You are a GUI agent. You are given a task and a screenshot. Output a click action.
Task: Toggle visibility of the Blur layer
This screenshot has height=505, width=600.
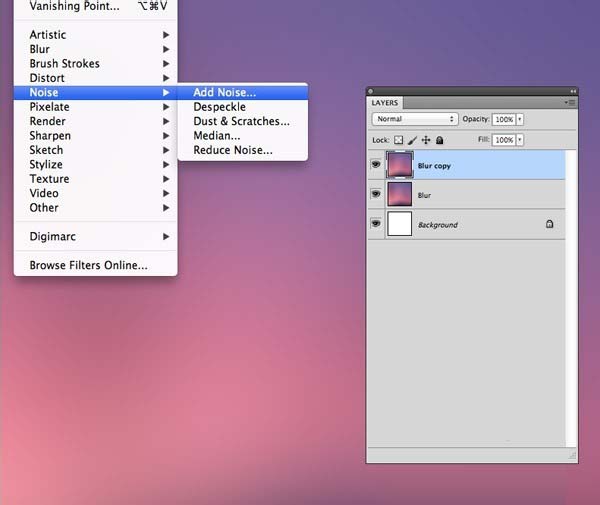click(x=376, y=194)
